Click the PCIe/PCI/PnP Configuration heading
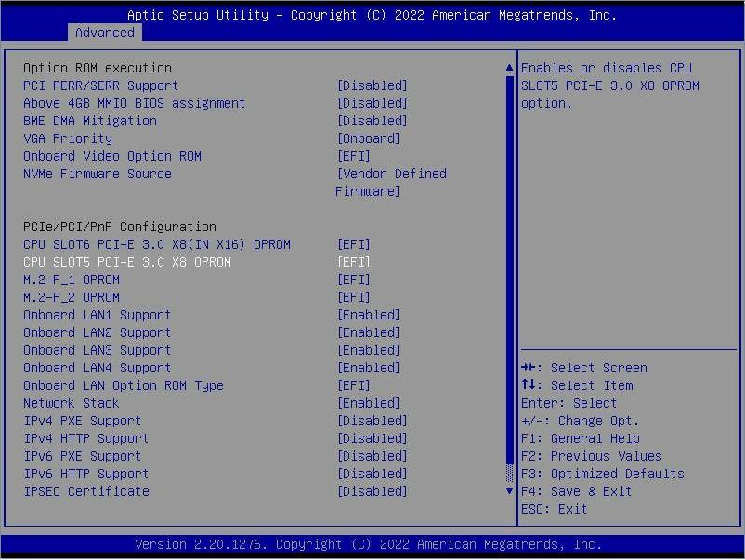 (x=119, y=227)
